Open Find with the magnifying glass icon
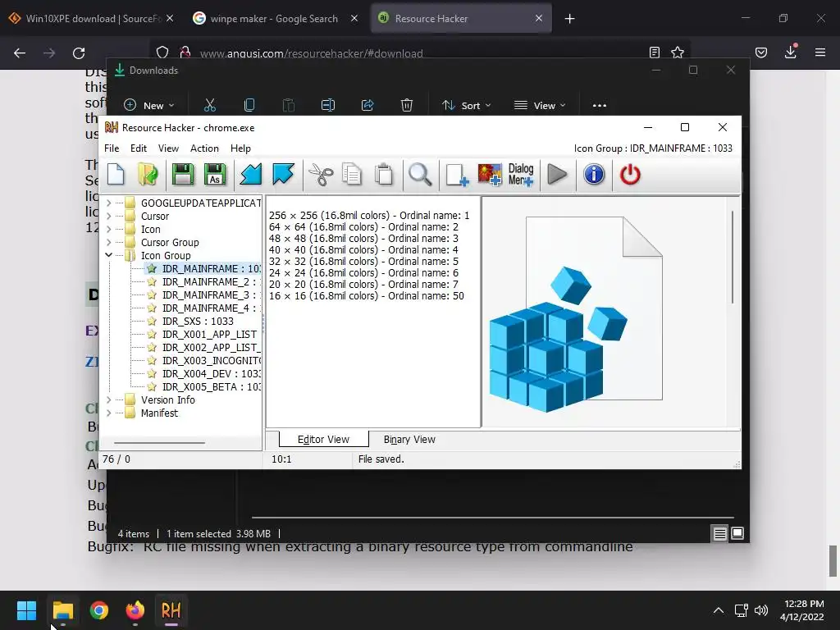This screenshot has height=630, width=840. click(420, 175)
